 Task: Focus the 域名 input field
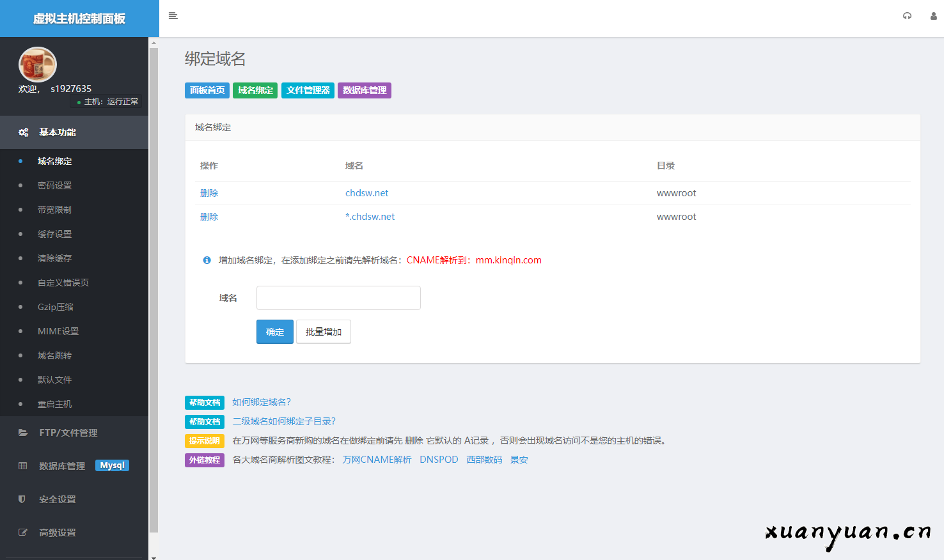tap(338, 298)
